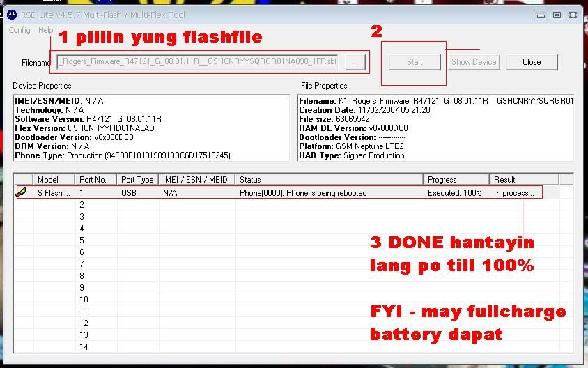The image size is (588, 368).
Task: Click HAB Type Signed Production line
Action: pos(352,155)
